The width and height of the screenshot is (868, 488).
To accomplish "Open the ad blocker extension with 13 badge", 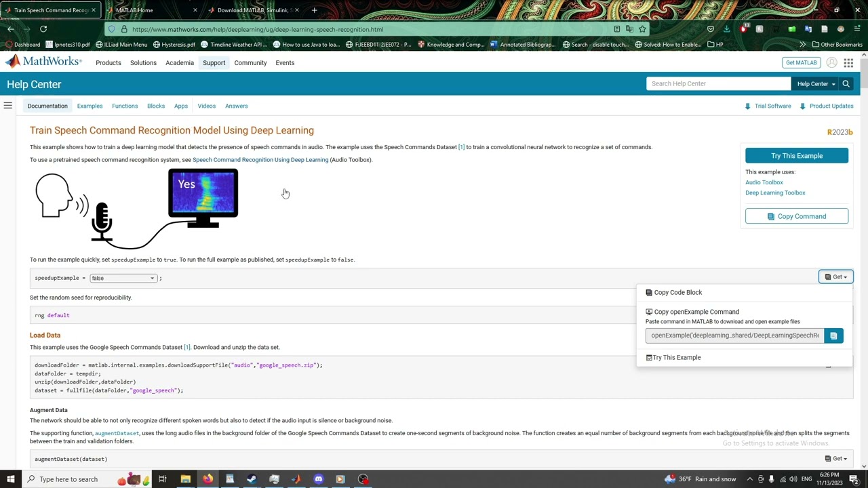I will click(x=743, y=28).
